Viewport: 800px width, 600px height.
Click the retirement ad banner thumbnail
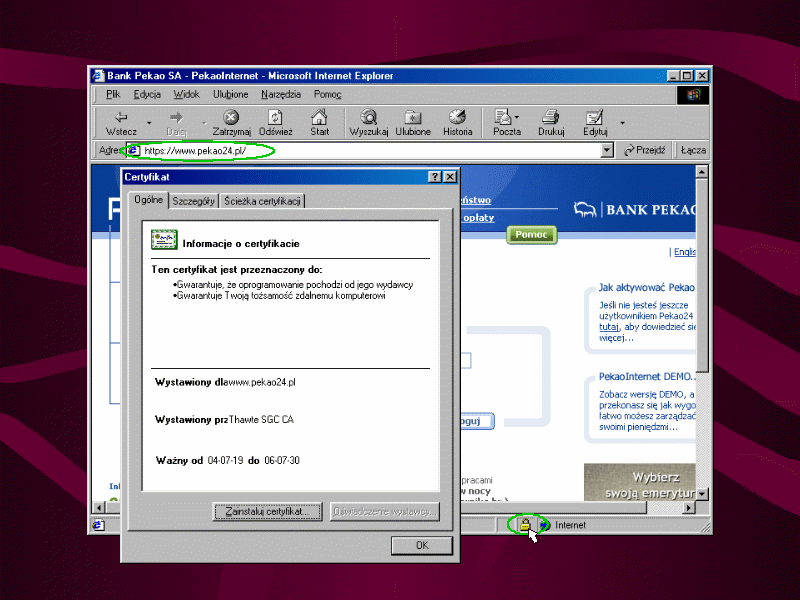pos(640,482)
